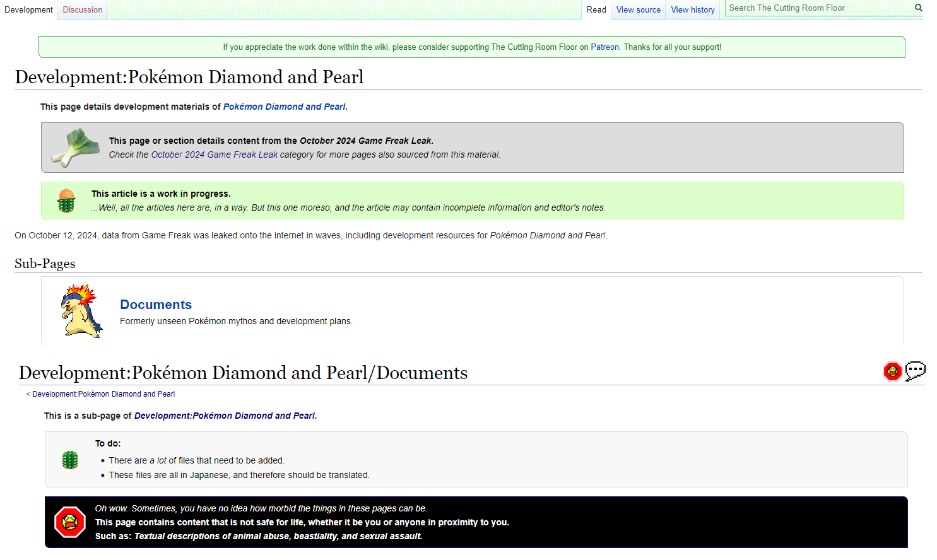Image resolution: width=937 pixels, height=560 pixels.
Task: Switch to the Discussion tab
Action: pos(83,9)
